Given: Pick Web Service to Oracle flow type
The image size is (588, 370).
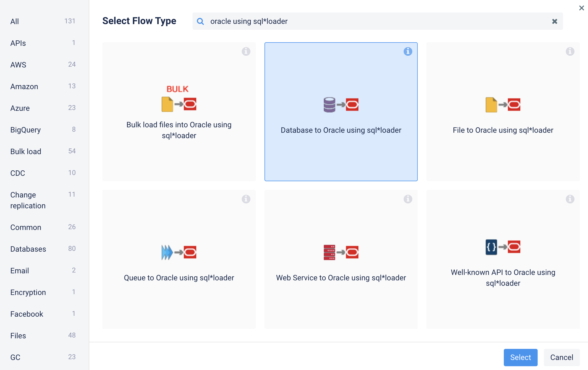Looking at the screenshot, I should click(341, 259).
